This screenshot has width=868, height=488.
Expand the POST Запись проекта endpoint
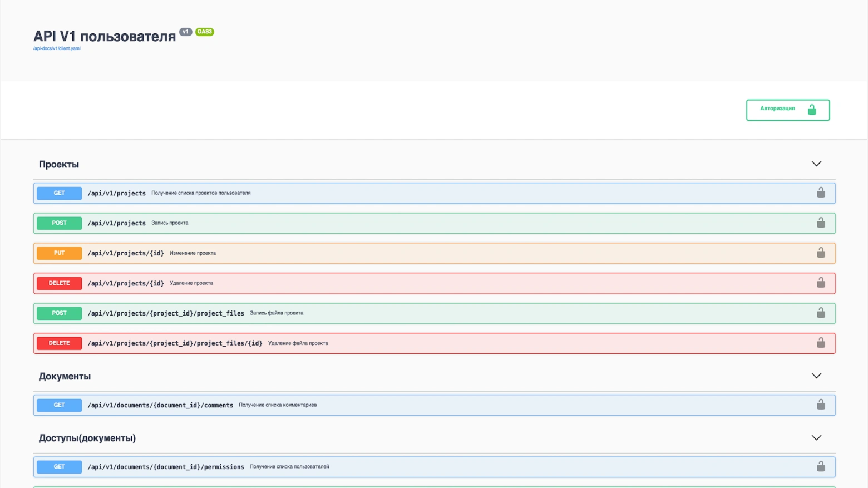point(170,223)
